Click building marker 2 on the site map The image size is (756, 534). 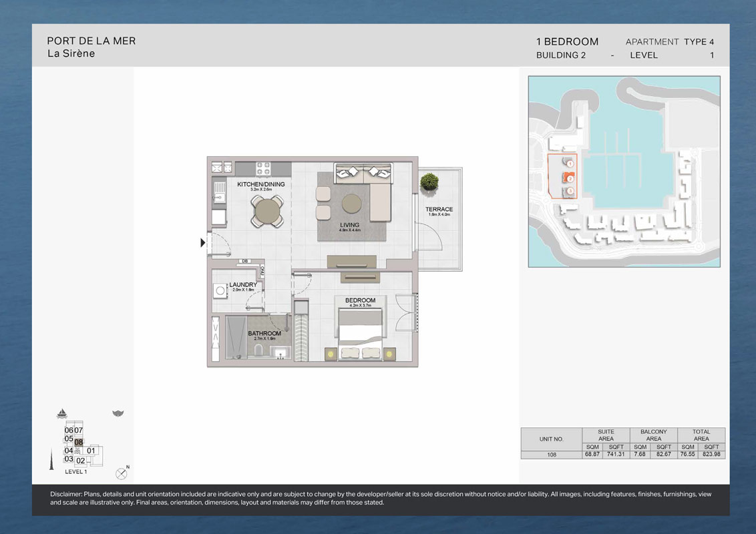(x=570, y=178)
